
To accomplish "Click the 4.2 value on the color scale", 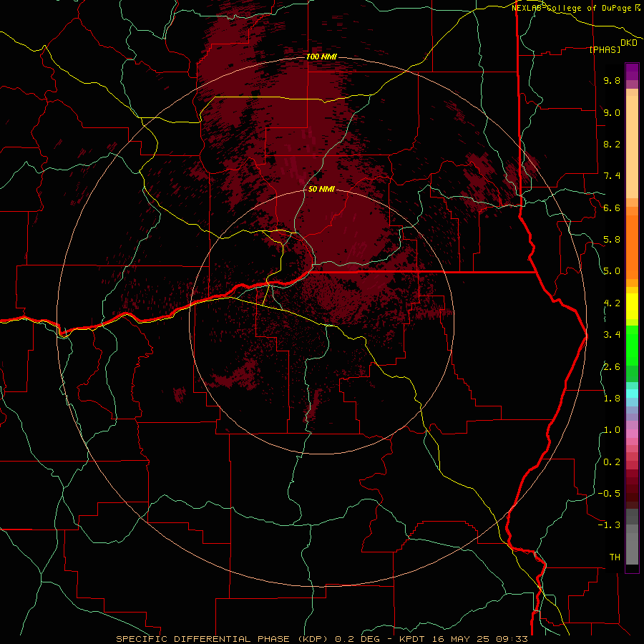I will click(612, 303).
